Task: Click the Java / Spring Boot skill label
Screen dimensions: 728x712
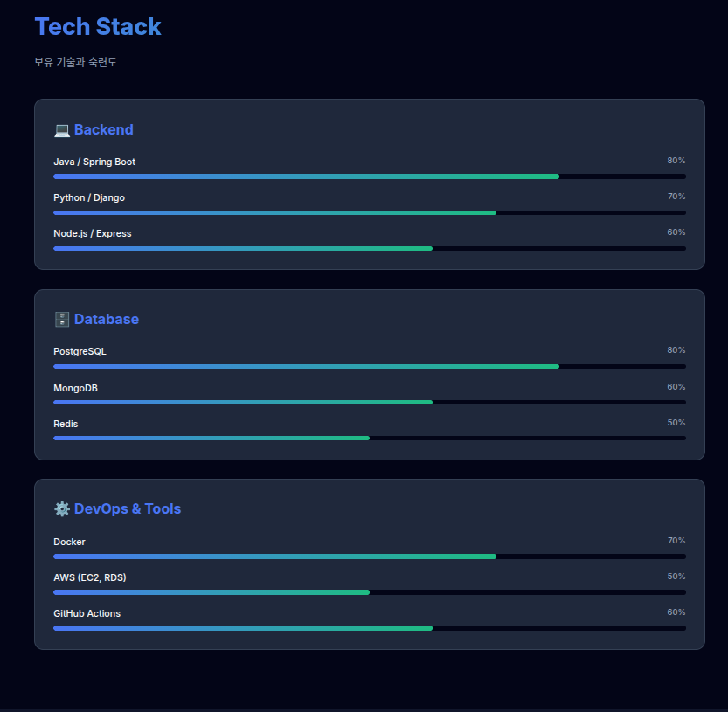Action: 94,162
